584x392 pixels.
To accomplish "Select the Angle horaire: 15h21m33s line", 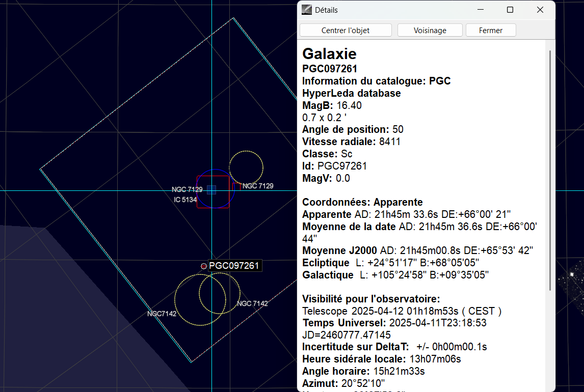I will (x=363, y=371).
